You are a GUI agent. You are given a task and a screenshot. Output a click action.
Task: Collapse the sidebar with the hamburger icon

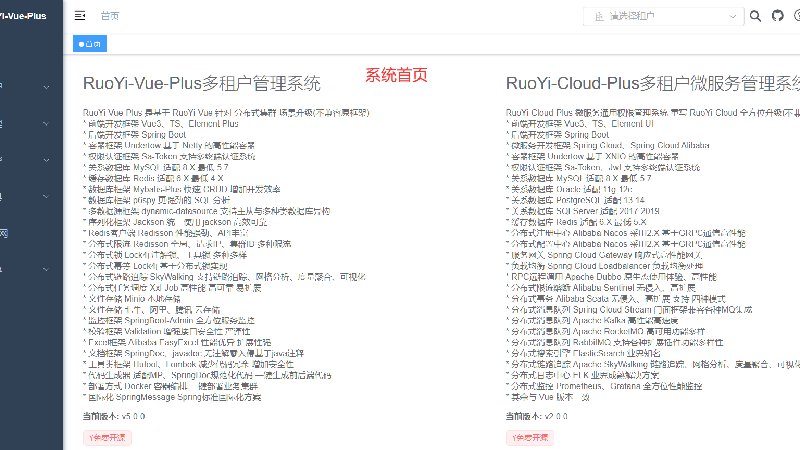click(x=80, y=16)
